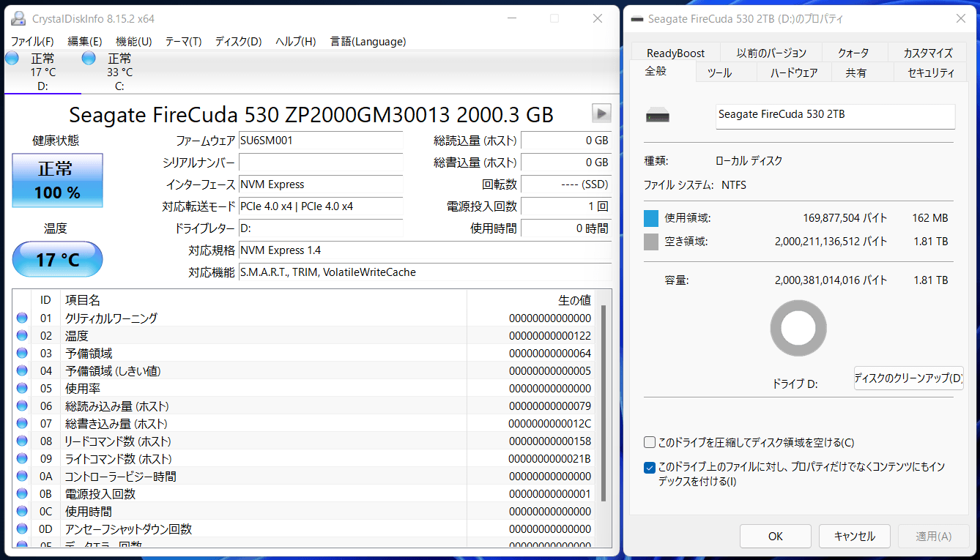The width and height of the screenshot is (980, 560).
Task: Click the drive name input field
Action: point(835,116)
